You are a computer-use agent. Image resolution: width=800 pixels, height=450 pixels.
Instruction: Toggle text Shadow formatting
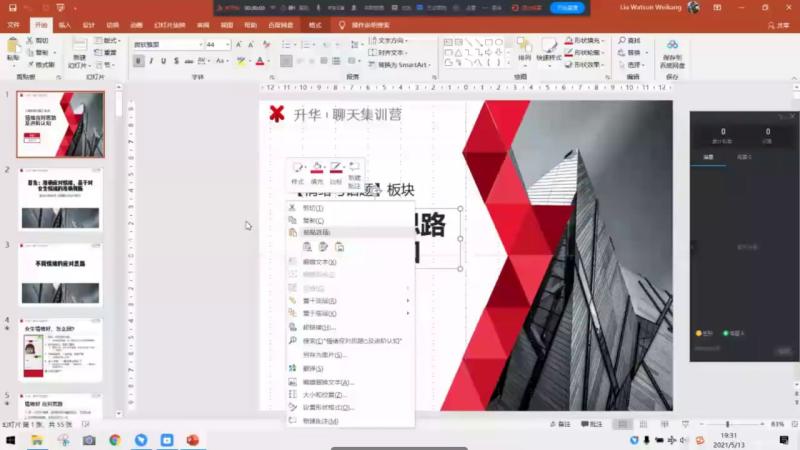tap(176, 61)
